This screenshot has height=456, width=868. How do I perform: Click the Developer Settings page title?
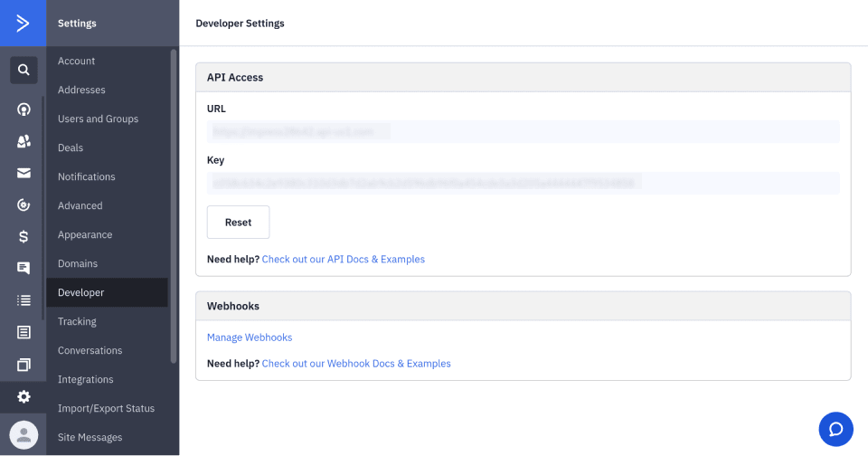point(240,24)
